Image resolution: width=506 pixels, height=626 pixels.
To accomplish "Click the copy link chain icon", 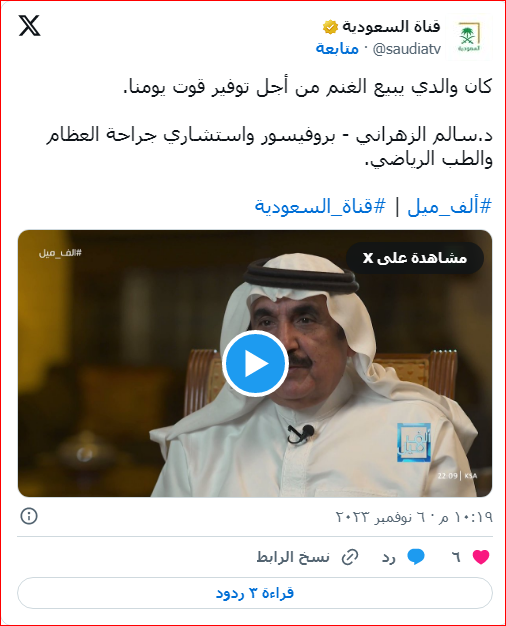I will tap(350, 557).
